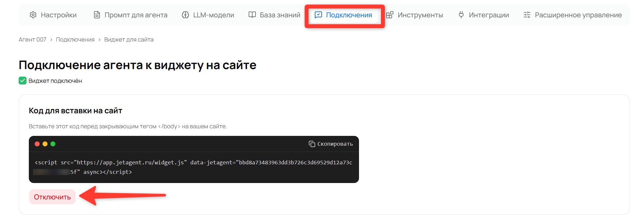Click the green dot in code header

click(x=53, y=144)
